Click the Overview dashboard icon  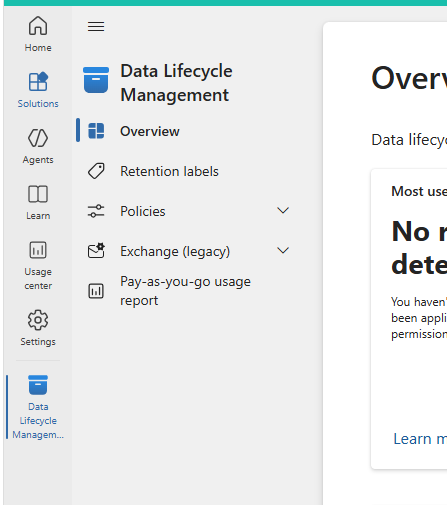pos(96,131)
